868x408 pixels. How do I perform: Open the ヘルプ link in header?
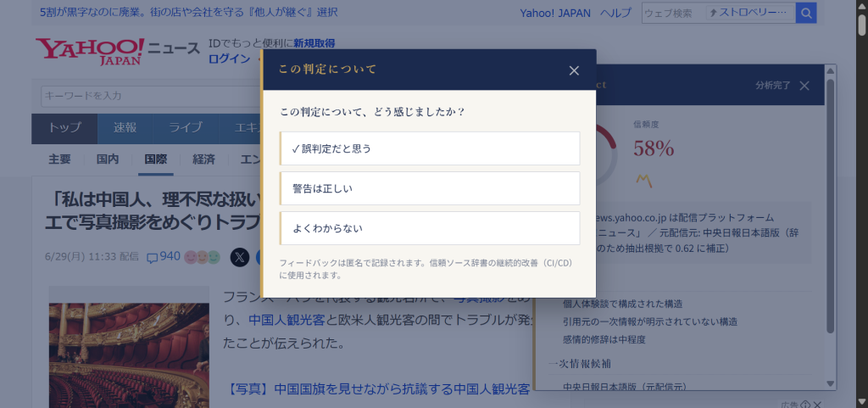(615, 14)
